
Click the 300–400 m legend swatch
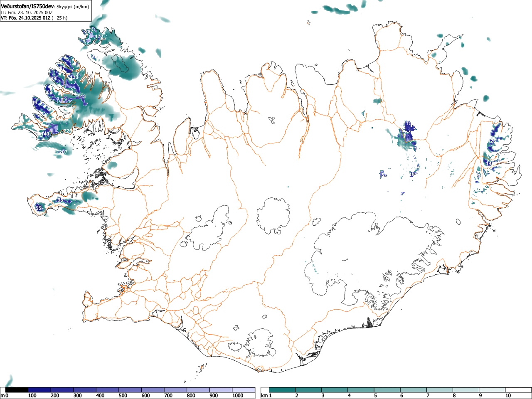point(85,390)
